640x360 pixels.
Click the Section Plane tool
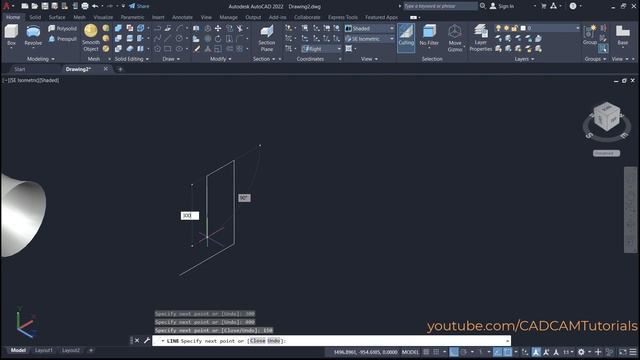(267, 38)
